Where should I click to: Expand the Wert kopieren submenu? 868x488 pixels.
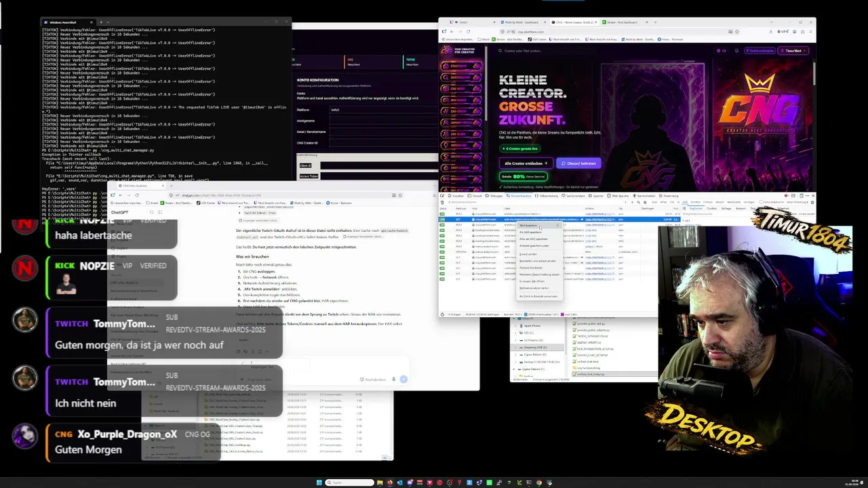(x=539, y=225)
